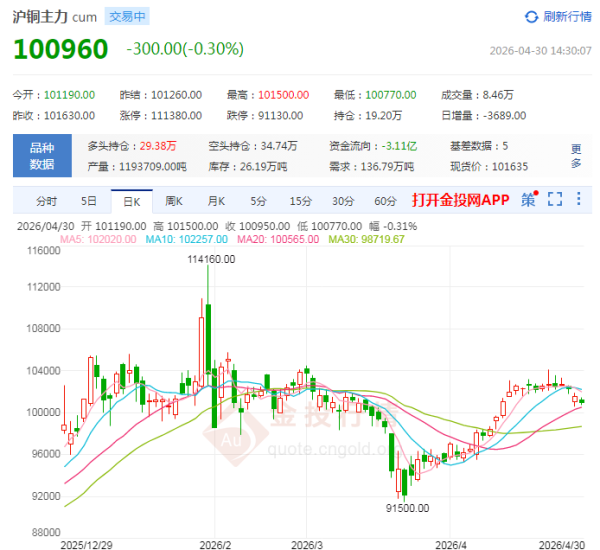Toggle fullscreen chart icon
The height and width of the screenshot is (550, 600).
click(x=555, y=199)
